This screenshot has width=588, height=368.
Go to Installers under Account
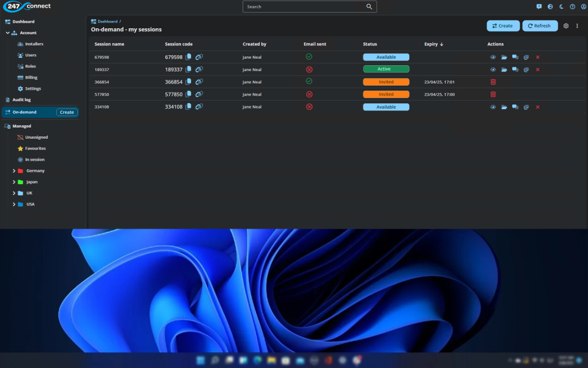point(34,44)
